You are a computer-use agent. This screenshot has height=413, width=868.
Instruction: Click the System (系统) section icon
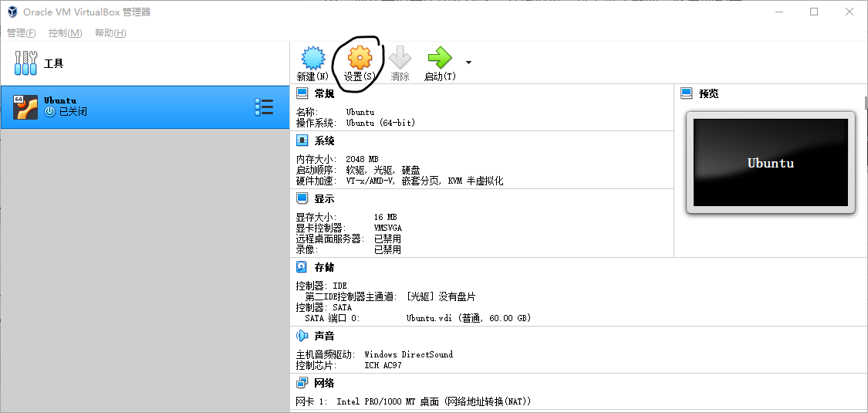tap(302, 140)
